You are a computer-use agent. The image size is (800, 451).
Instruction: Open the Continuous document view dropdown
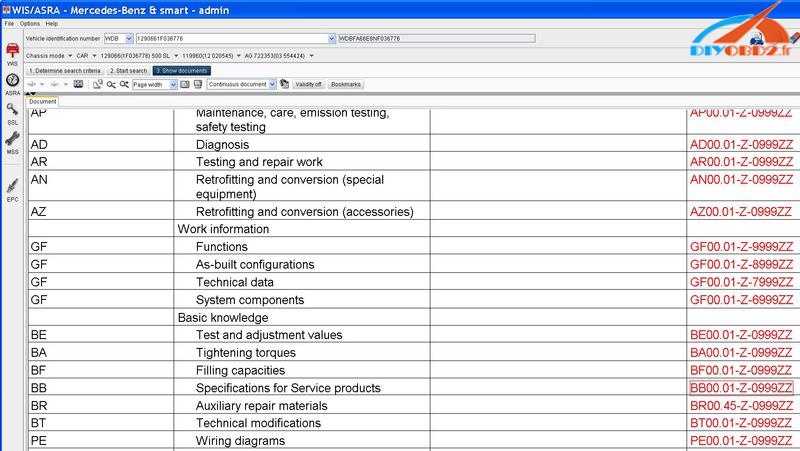(272, 85)
